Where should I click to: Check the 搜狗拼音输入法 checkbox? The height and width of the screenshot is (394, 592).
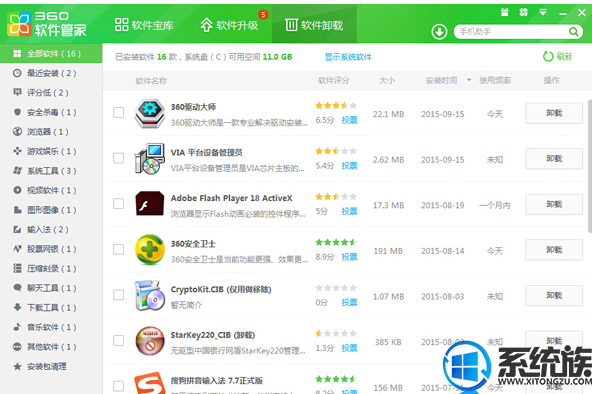[x=119, y=386]
